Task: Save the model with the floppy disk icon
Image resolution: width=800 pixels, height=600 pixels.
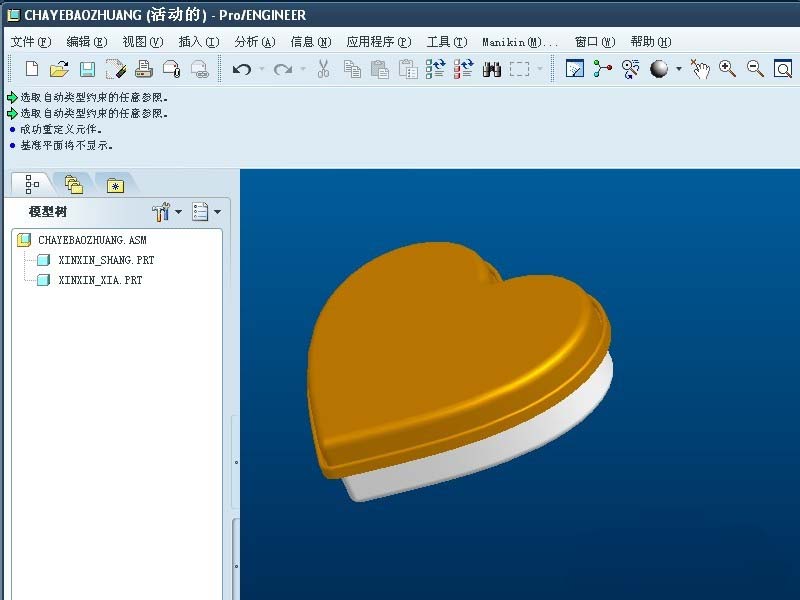Action: point(87,69)
